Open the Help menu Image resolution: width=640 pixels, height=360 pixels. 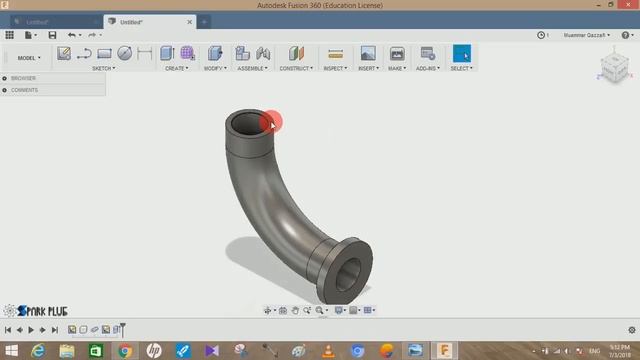[627, 35]
